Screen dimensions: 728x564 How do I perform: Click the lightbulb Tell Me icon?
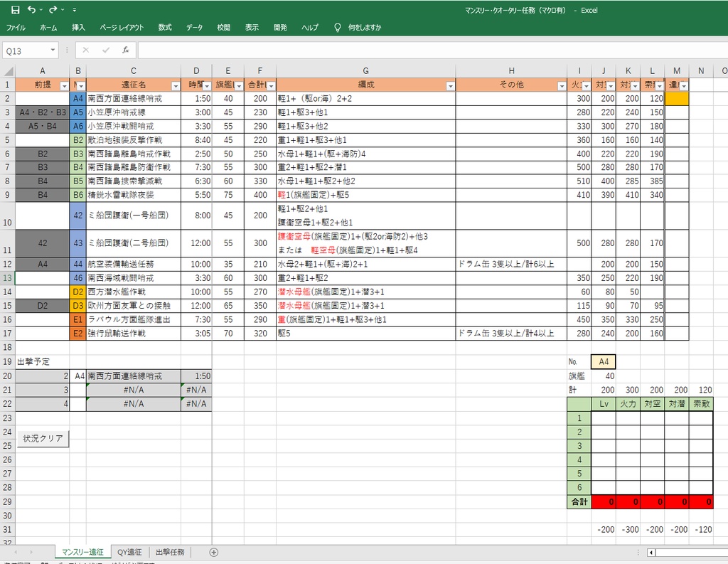338,28
